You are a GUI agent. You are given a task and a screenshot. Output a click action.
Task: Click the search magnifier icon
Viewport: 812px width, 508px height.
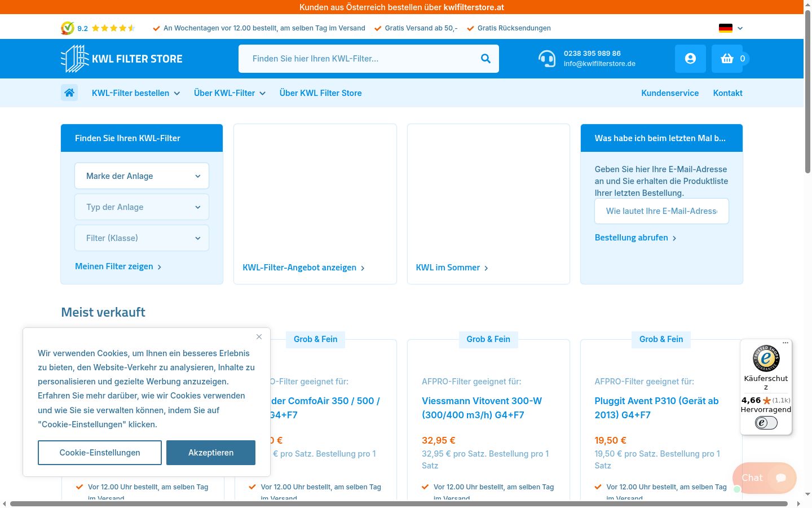[x=486, y=59]
